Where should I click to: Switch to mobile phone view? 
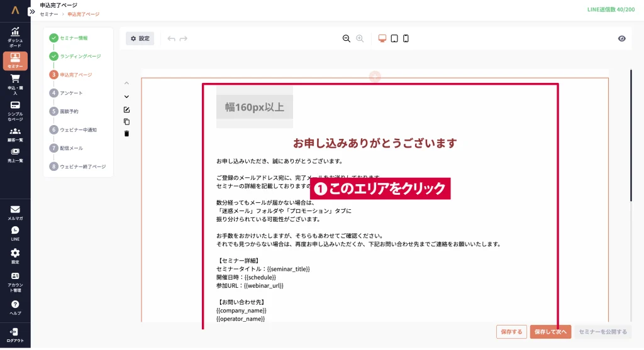tap(406, 38)
